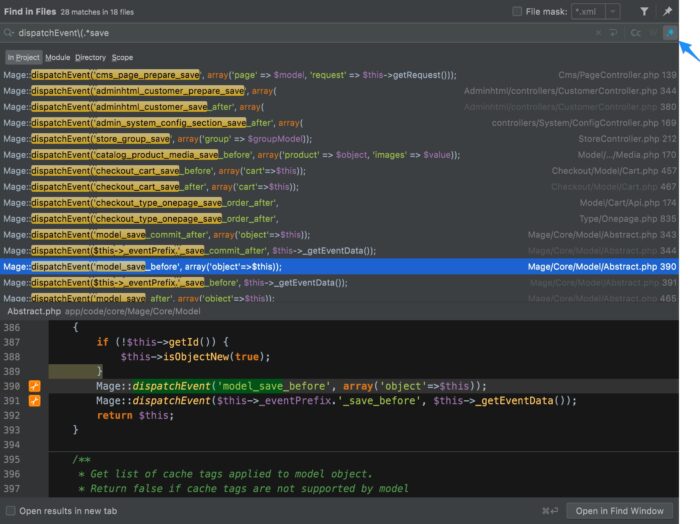Clear the search text with the X icon
This screenshot has height=524, width=700.
click(x=598, y=33)
